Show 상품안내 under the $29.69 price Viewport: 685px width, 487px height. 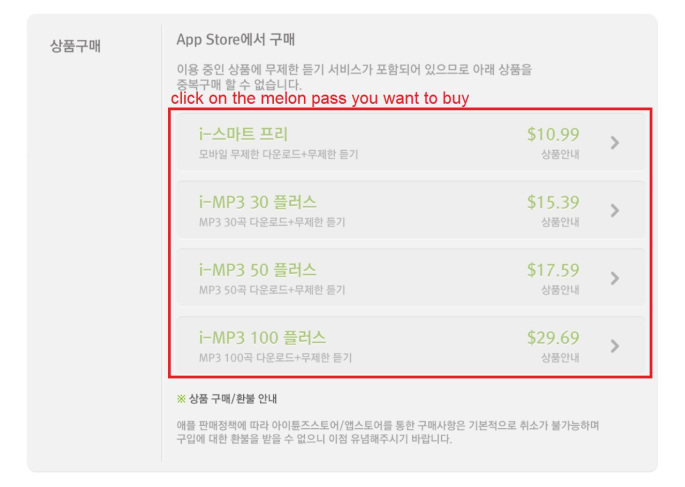pyautogui.click(x=560, y=357)
